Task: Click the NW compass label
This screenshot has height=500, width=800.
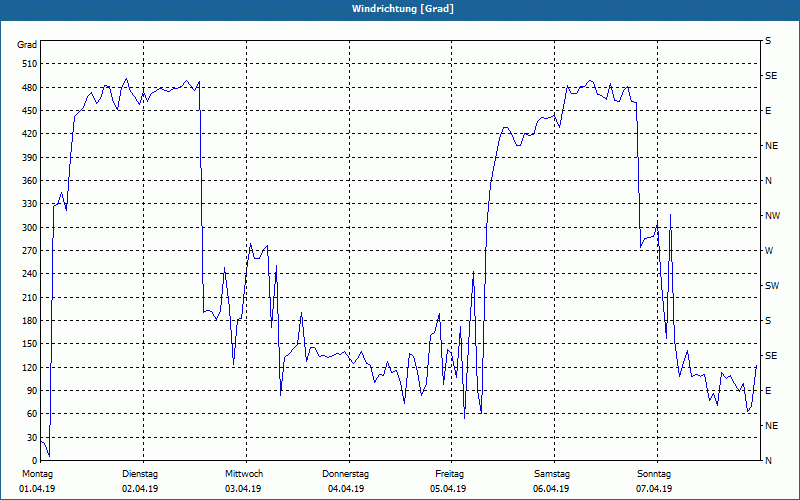Action: (x=772, y=216)
